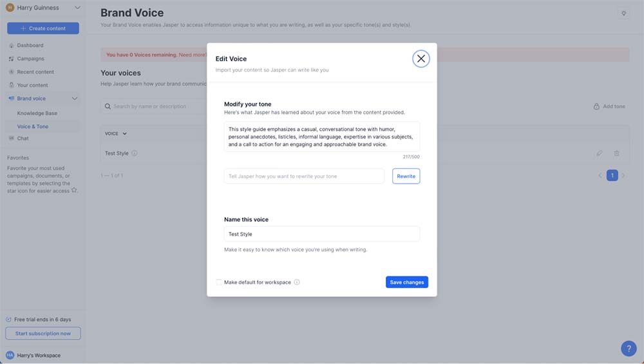Go to previous page arrow
This screenshot has height=364, width=644.
tap(600, 175)
